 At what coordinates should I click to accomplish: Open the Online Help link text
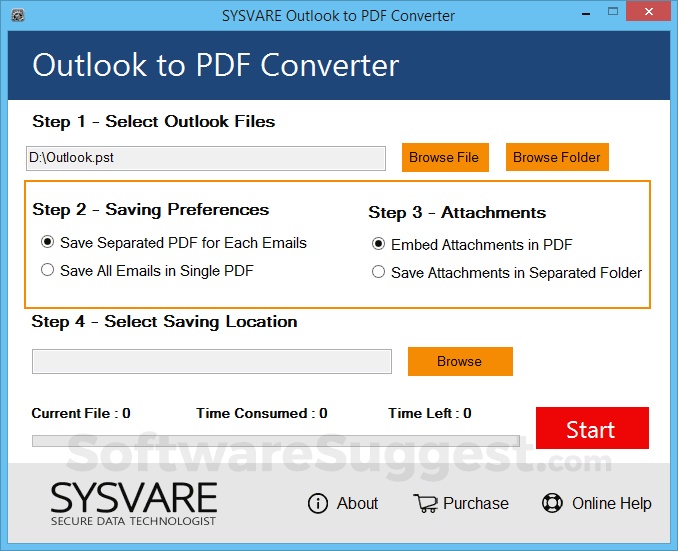pos(611,503)
